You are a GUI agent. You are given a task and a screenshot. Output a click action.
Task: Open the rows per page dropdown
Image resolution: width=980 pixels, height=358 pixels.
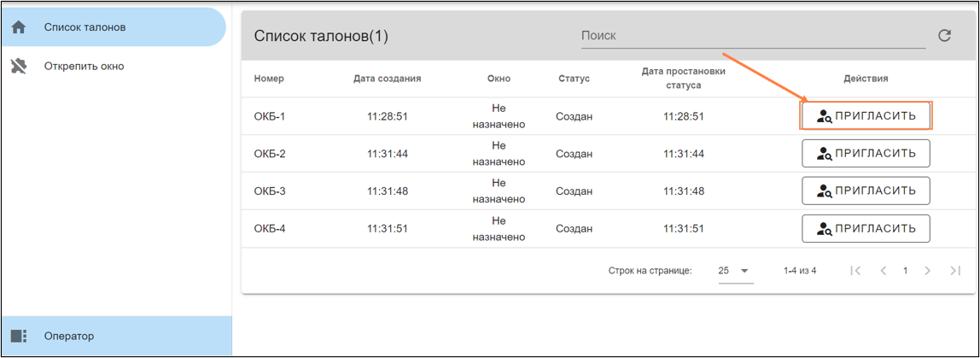click(x=733, y=271)
